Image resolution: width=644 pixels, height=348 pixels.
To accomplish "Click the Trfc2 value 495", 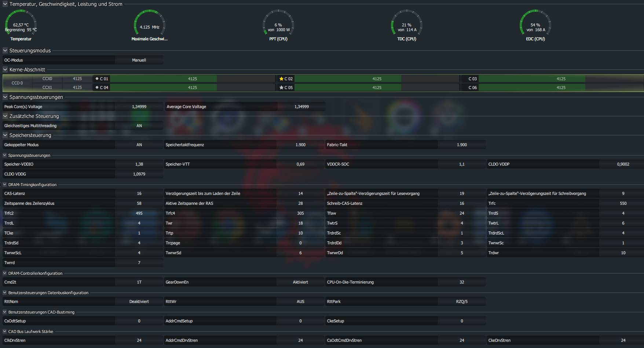I will click(139, 213).
